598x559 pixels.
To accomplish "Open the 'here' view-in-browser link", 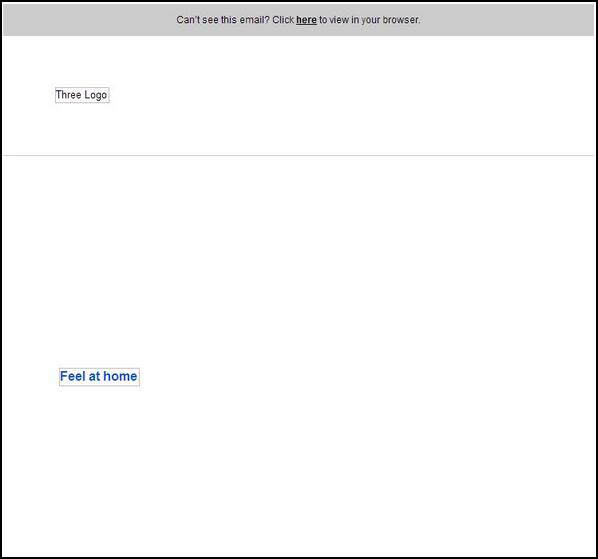I will coord(306,20).
